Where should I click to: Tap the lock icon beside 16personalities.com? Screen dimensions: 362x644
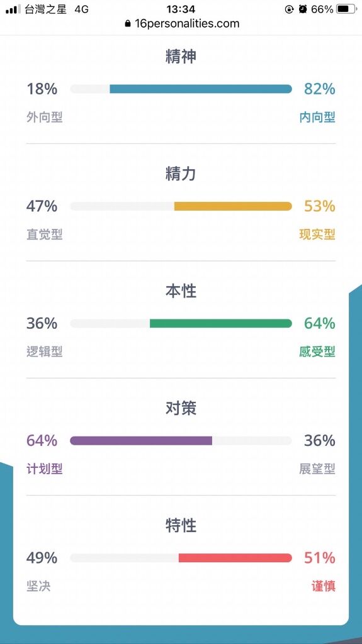coord(128,23)
